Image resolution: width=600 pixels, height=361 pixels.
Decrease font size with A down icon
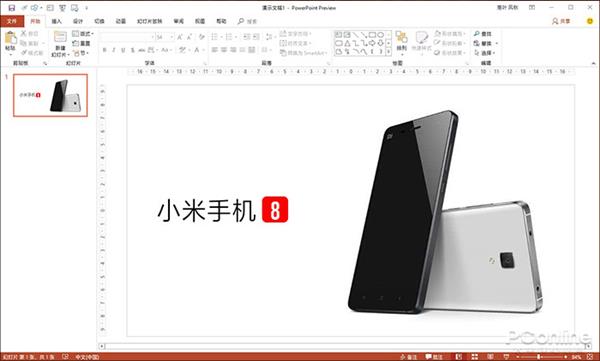coord(189,37)
